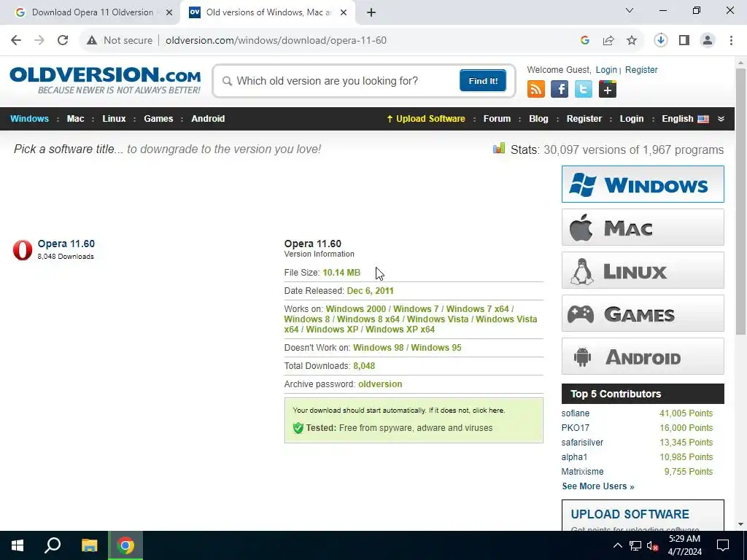Click the large Mac platform button
Viewport: 747px width, 560px height.
point(643,227)
